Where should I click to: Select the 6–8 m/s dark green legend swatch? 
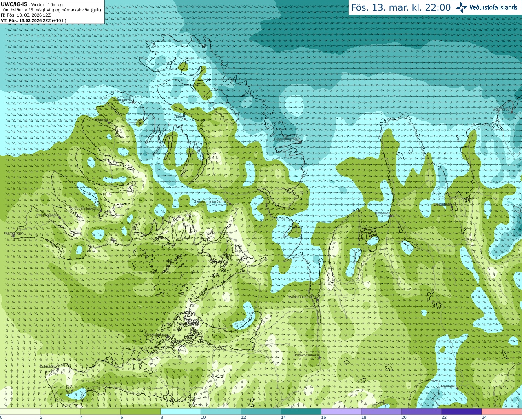click(141, 411)
